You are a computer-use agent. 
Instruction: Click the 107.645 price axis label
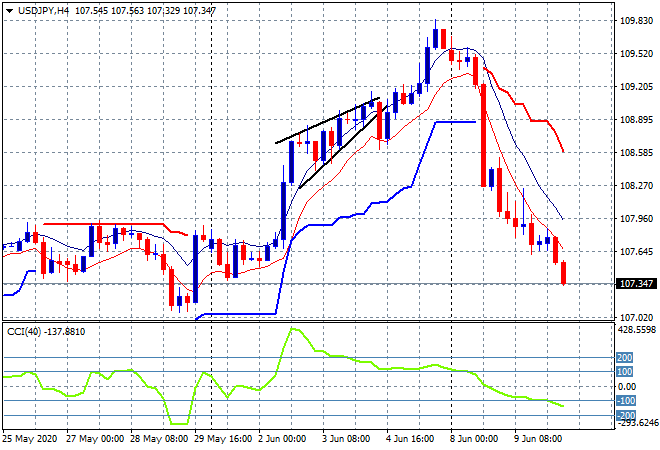click(636, 252)
